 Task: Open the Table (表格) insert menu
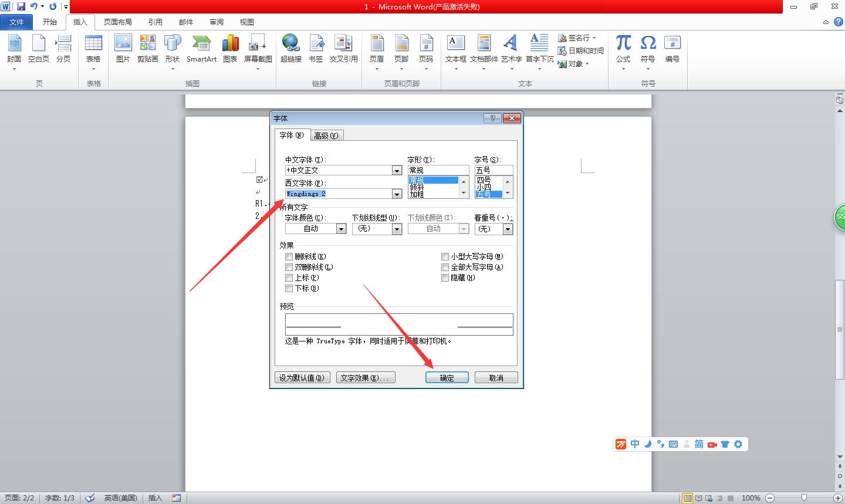(x=93, y=52)
